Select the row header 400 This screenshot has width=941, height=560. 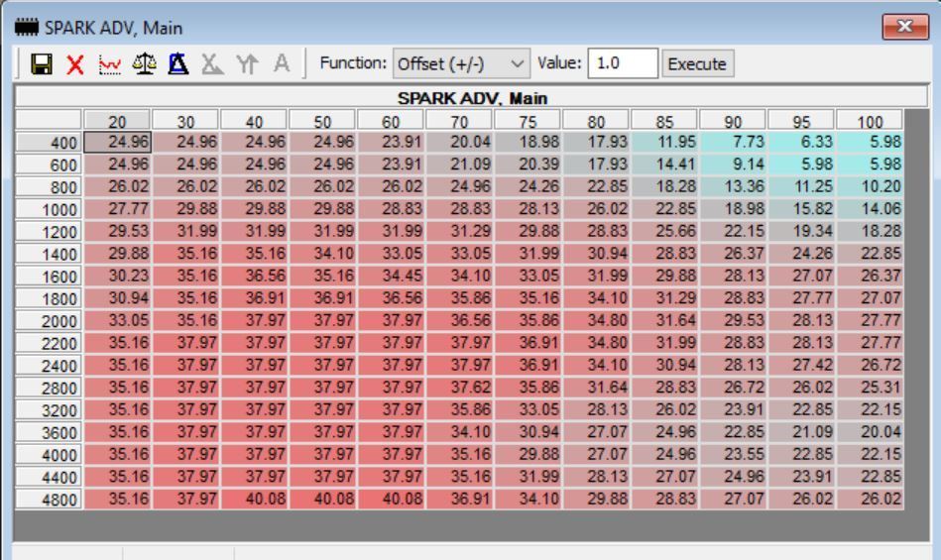coord(51,141)
